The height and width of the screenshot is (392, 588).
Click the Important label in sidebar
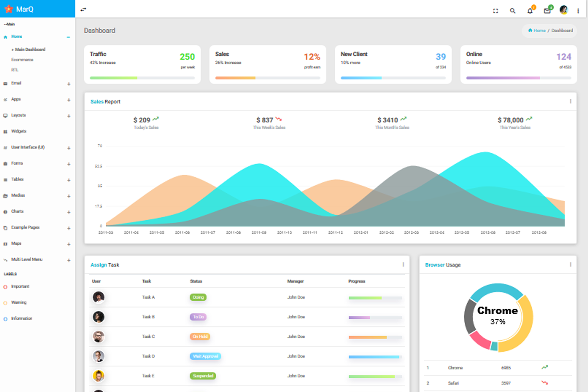point(20,286)
